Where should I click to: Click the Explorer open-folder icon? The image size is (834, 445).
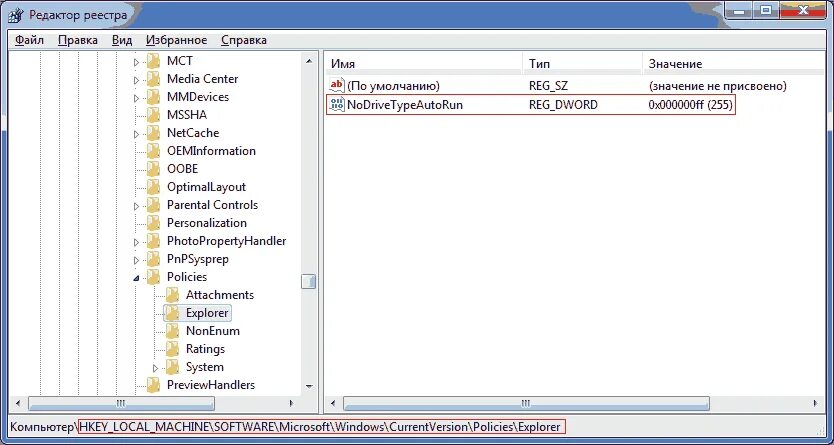172,313
